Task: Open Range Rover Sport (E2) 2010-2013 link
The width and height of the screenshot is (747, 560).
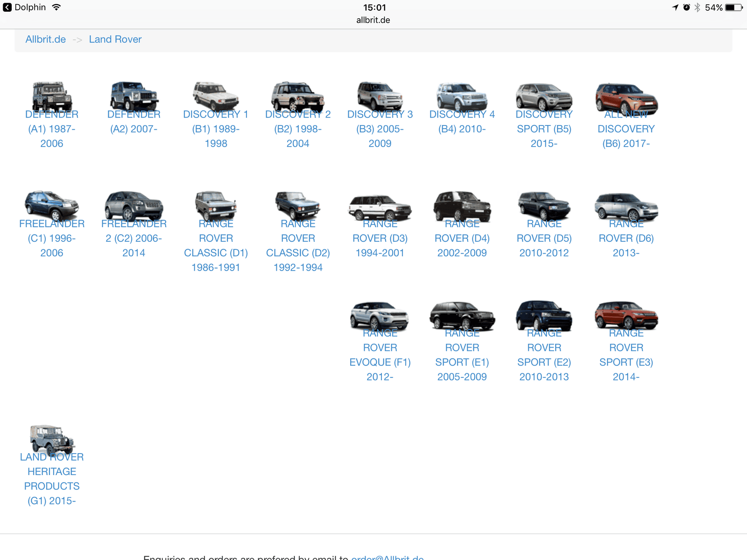Action: [544, 355]
